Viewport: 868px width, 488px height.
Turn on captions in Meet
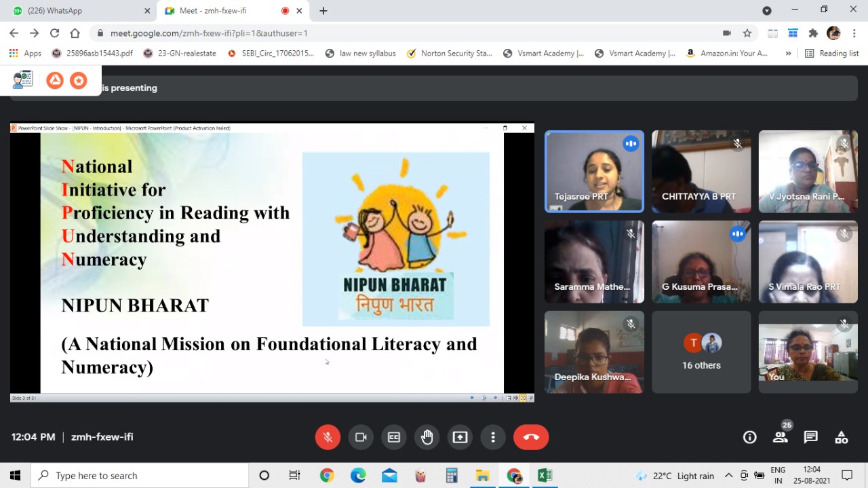tap(394, 437)
